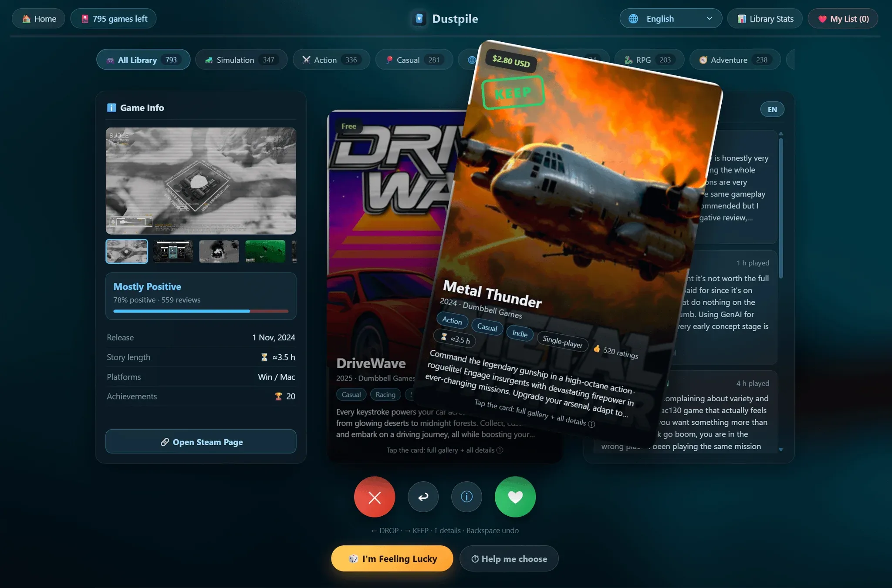Click the Dustpile logo icon

tap(419, 19)
